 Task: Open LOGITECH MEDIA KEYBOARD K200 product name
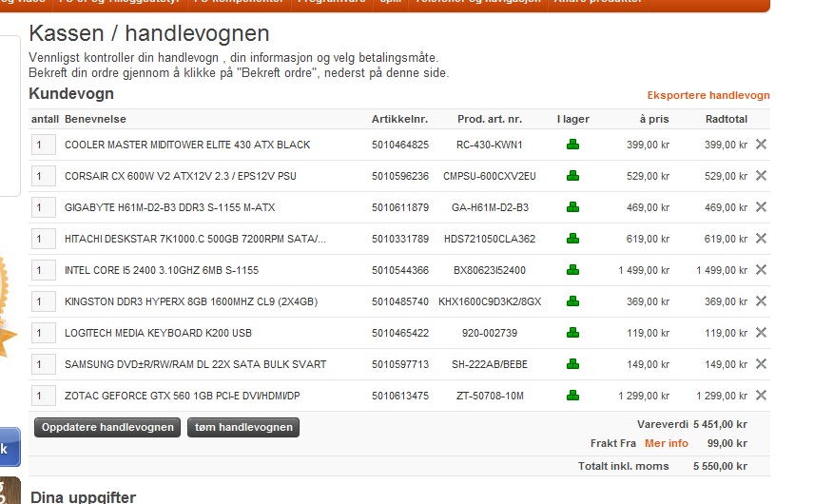[x=158, y=333]
